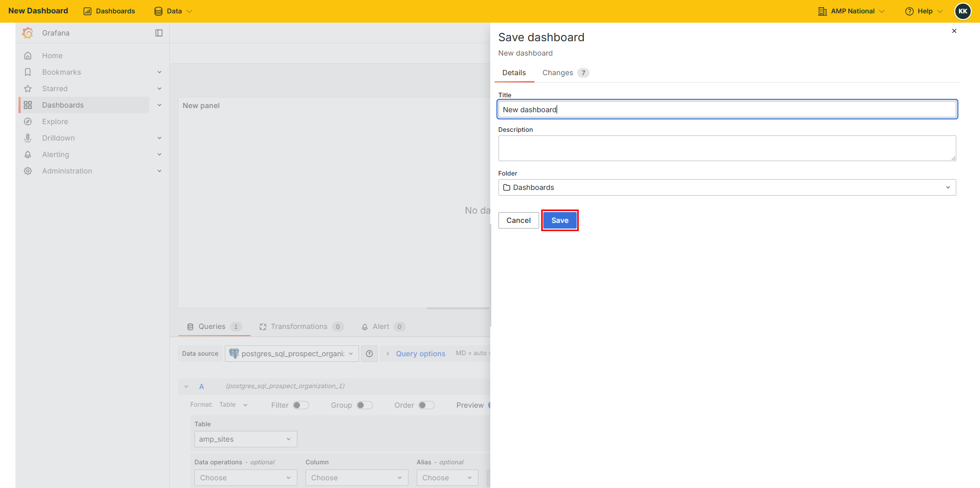The height and width of the screenshot is (488, 980).
Task: Click the Home house icon
Action: click(x=28, y=56)
